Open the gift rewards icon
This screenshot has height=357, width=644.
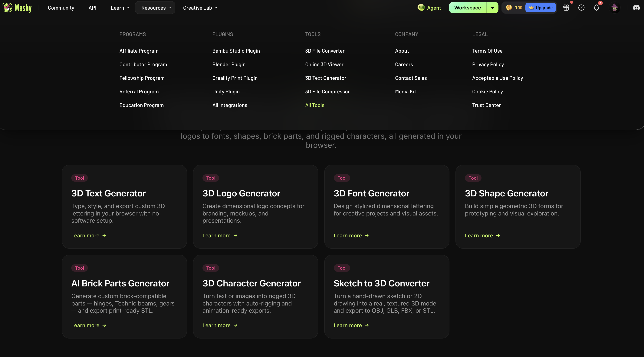pyautogui.click(x=566, y=8)
